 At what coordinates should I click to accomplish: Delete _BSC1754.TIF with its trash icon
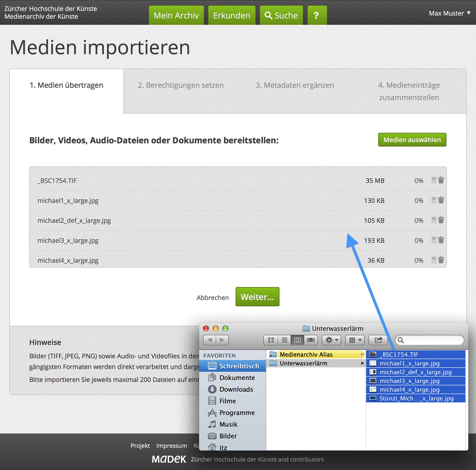pyautogui.click(x=441, y=180)
